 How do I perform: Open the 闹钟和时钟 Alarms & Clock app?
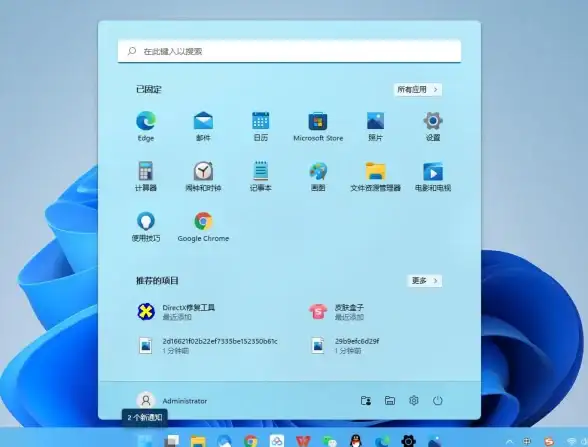point(203,176)
